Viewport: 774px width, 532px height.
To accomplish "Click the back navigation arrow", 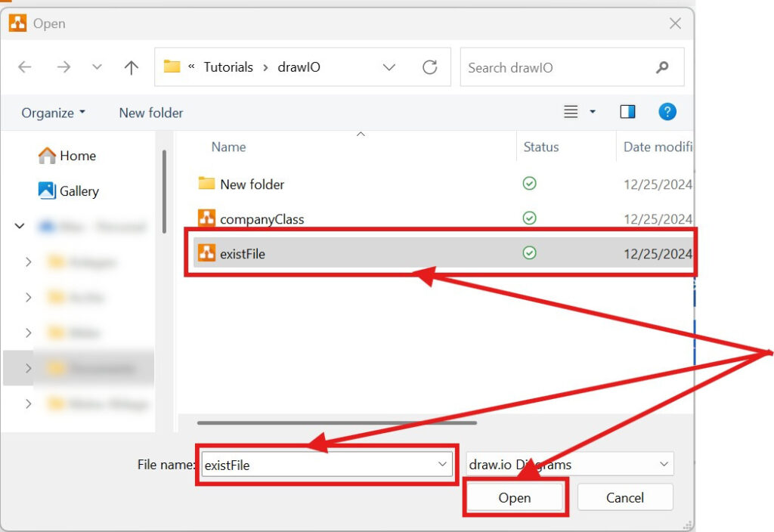I will [24, 67].
